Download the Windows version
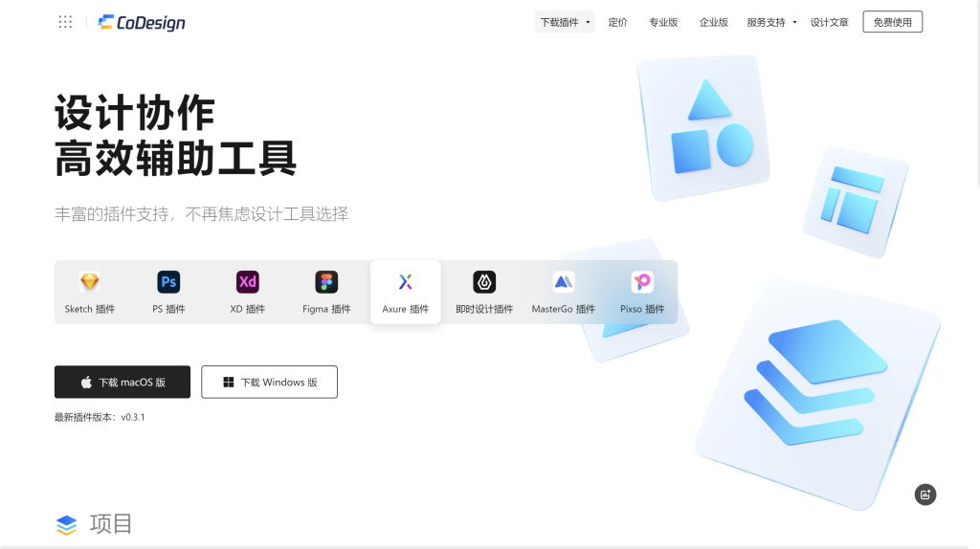Screen dimensions: 980x549 [269, 382]
